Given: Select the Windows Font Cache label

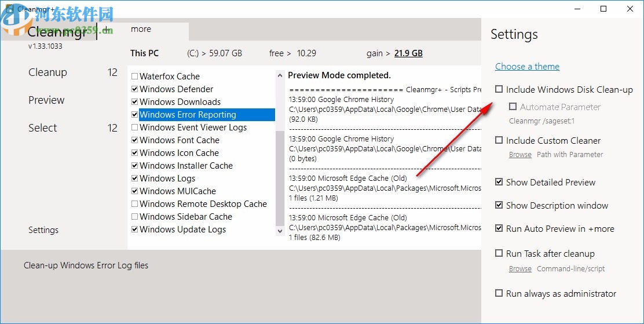Looking at the screenshot, I should tap(180, 140).
